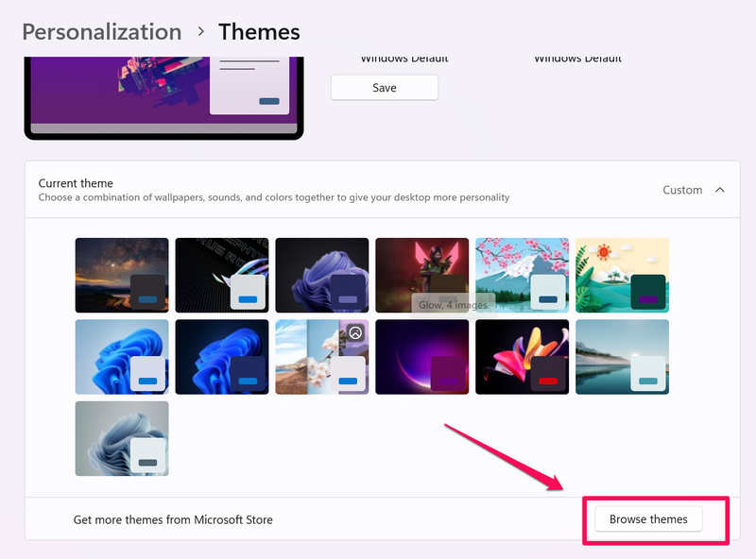
Task: Apply the black ROG theme thumbnail
Action: (x=222, y=275)
